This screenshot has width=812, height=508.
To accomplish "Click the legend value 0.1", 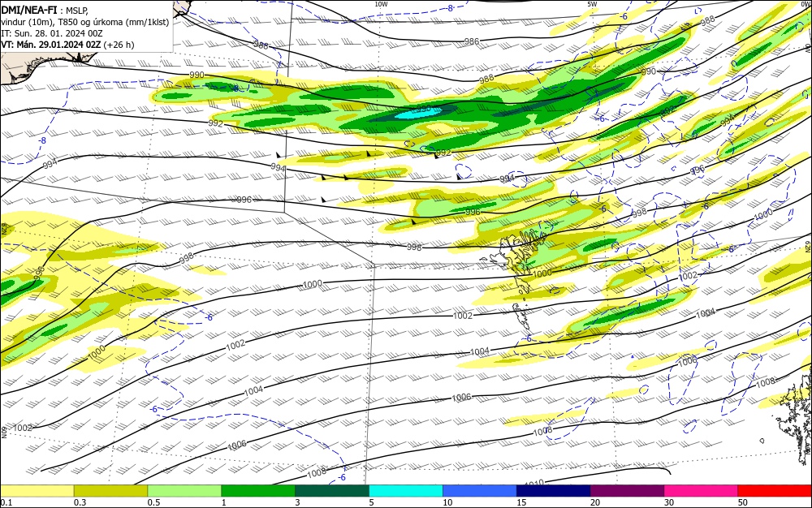I will [x=6, y=502].
